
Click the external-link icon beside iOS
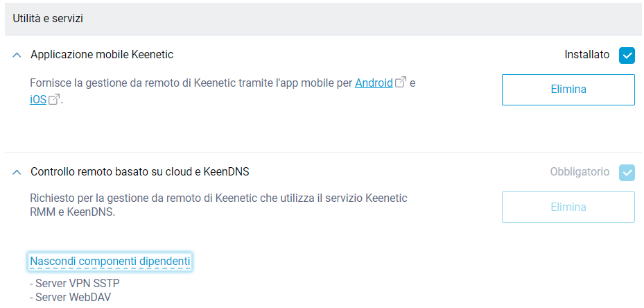coord(54,100)
